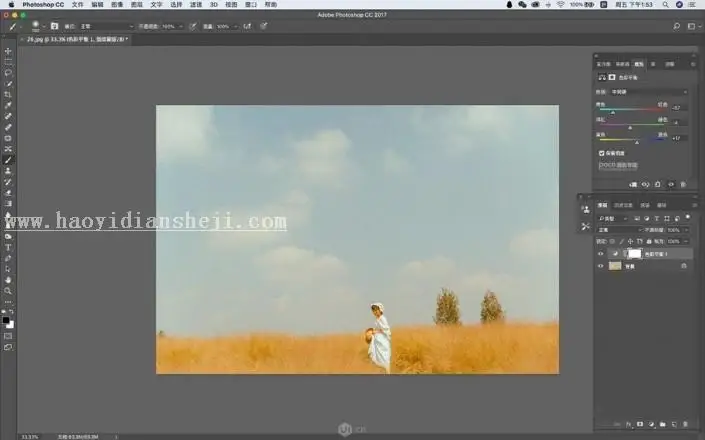Viewport: 705px width, 440px height.
Task: Open the painting Mode dropdown
Action: click(x=106, y=27)
